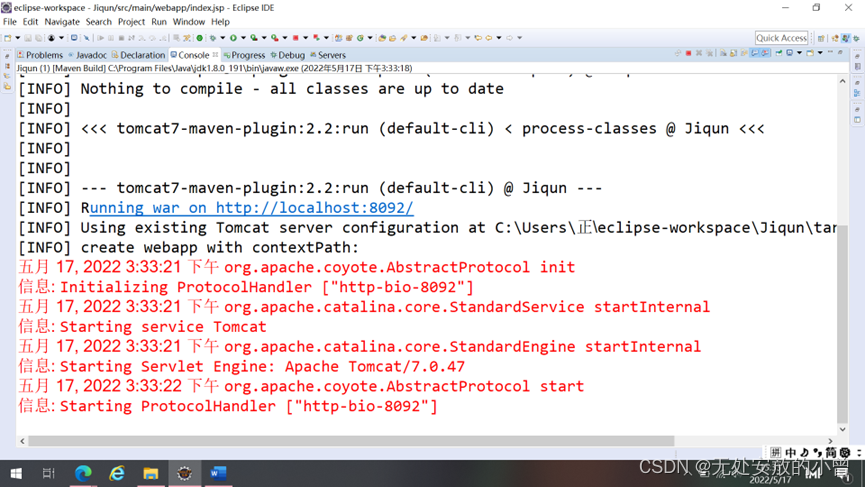
Task: Click the Clear Console icon
Action: pyautogui.click(x=723, y=53)
